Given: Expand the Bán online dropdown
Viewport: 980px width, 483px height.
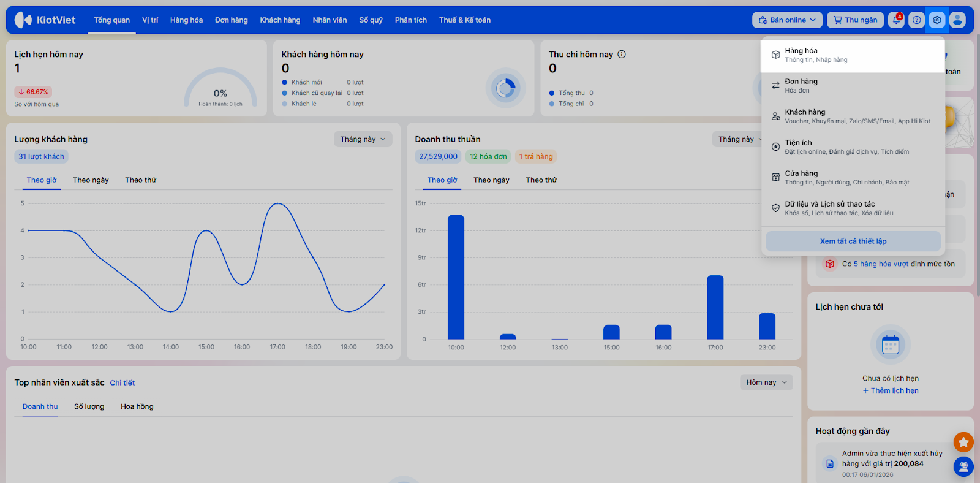Looking at the screenshot, I should coord(787,20).
